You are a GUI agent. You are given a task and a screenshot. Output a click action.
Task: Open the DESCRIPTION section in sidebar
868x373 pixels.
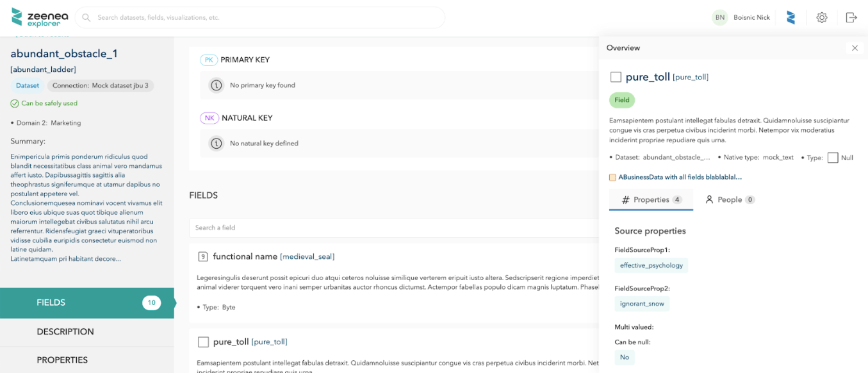65,331
